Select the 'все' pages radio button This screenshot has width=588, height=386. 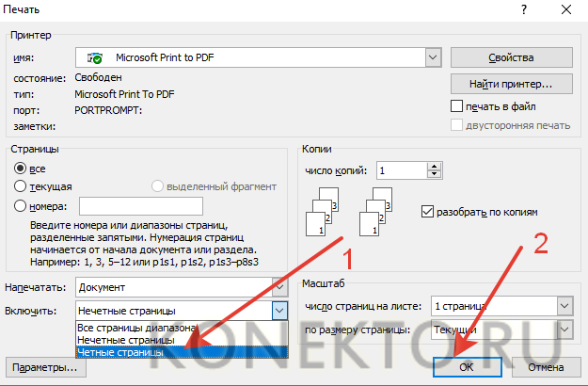point(20,168)
